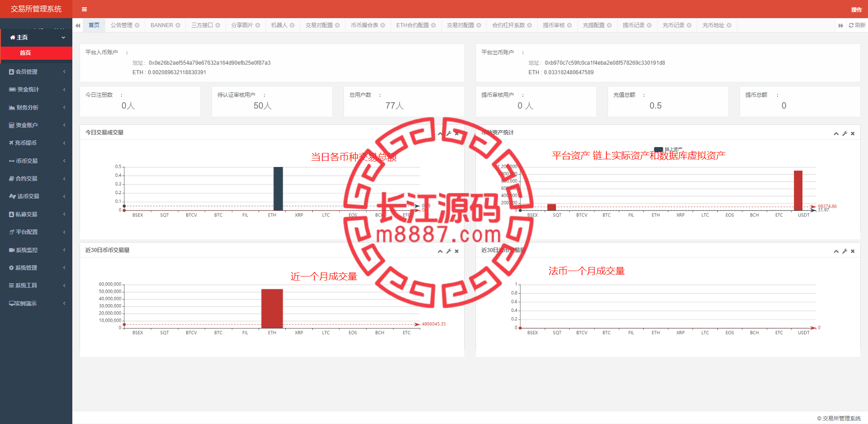Collapse the 近30日法币交易量 panel with up-chevron
Viewport: 868px width, 424px height.
tap(836, 251)
